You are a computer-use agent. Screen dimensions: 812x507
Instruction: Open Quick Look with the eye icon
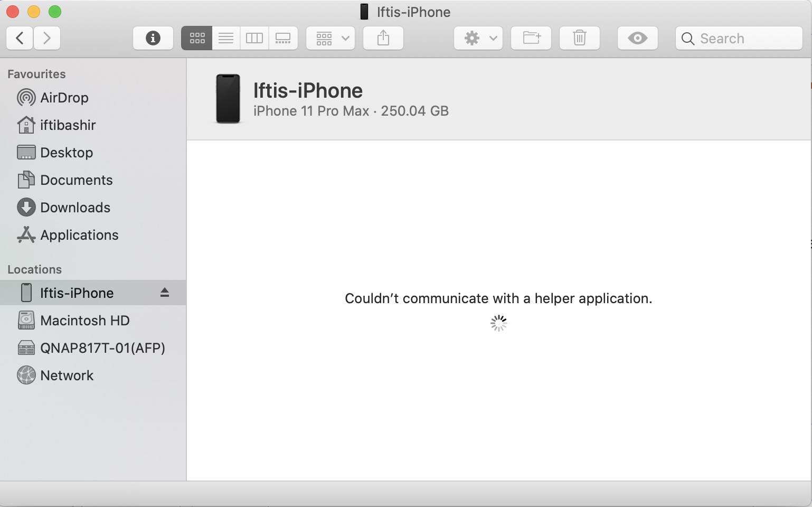tap(637, 37)
